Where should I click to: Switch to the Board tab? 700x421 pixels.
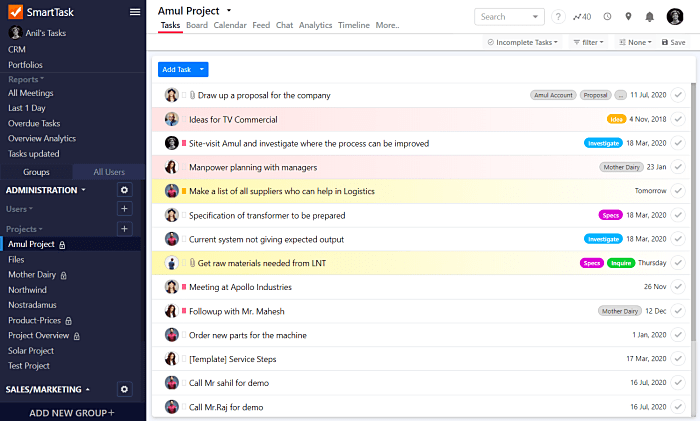(x=197, y=25)
